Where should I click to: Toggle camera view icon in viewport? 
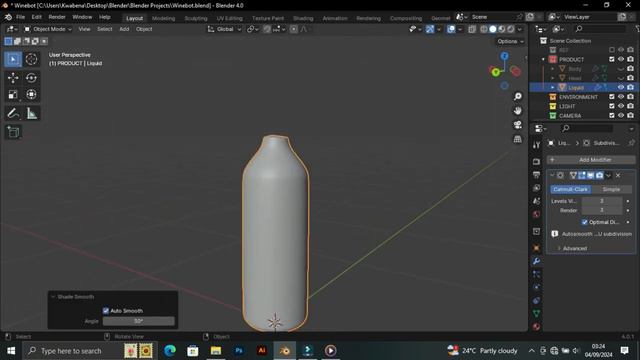[518, 125]
